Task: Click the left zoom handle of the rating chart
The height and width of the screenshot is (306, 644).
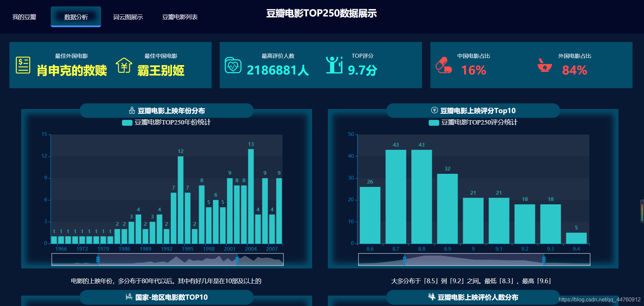Action: click(x=404, y=259)
